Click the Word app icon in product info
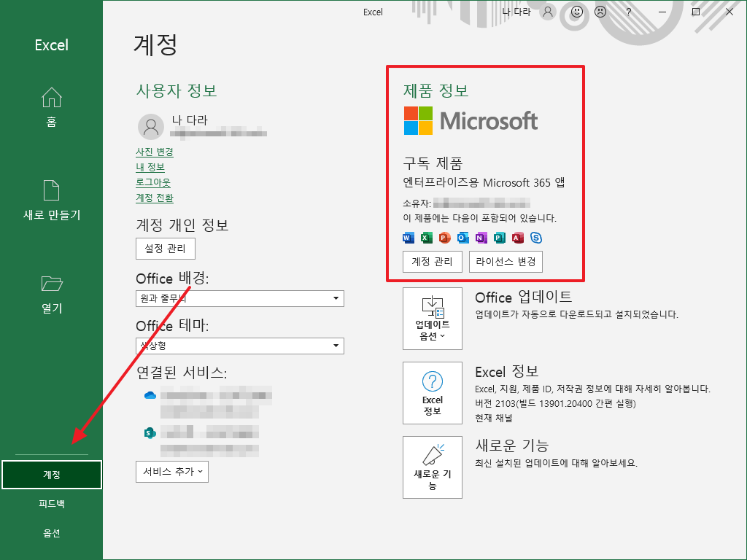This screenshot has width=747, height=560. (409, 238)
